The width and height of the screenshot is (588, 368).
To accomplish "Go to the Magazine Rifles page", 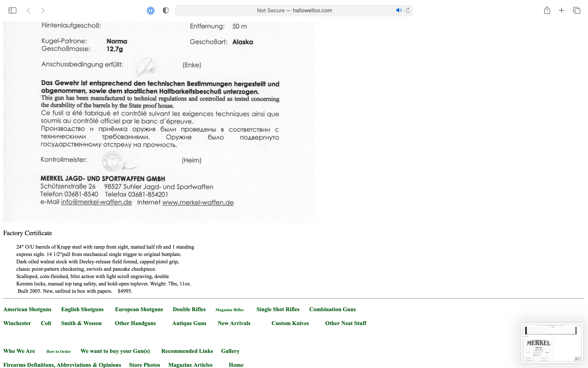I will coord(229,310).
